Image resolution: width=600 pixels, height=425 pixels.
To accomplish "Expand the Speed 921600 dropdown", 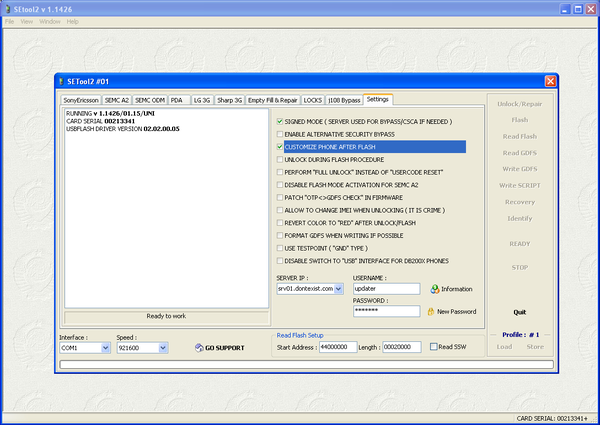I will coord(163,348).
